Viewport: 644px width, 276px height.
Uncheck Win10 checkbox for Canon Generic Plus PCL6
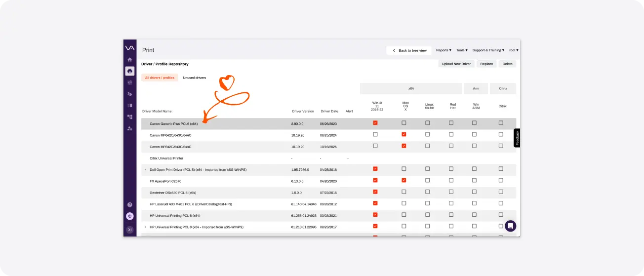coord(375,123)
